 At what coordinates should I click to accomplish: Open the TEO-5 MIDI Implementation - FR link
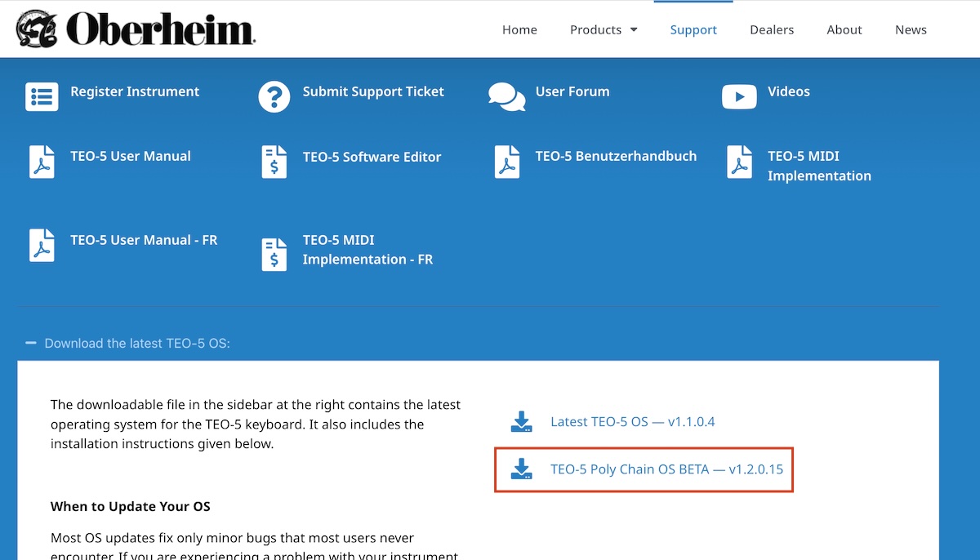click(x=367, y=250)
